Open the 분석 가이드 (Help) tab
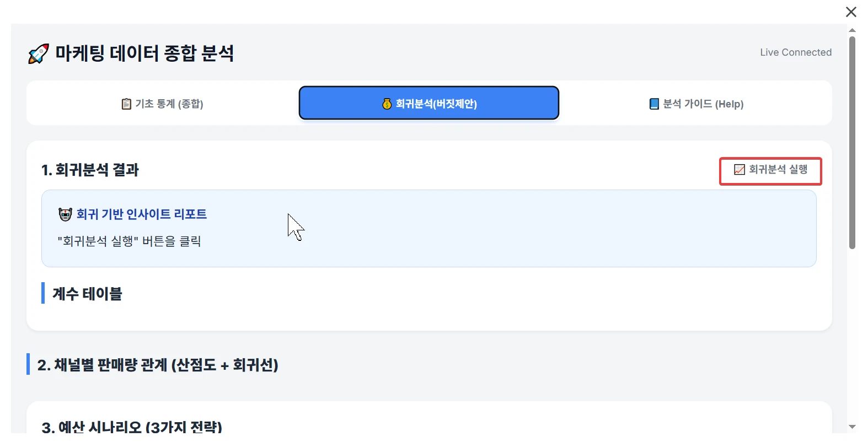This screenshot has width=868, height=442. 696,104
